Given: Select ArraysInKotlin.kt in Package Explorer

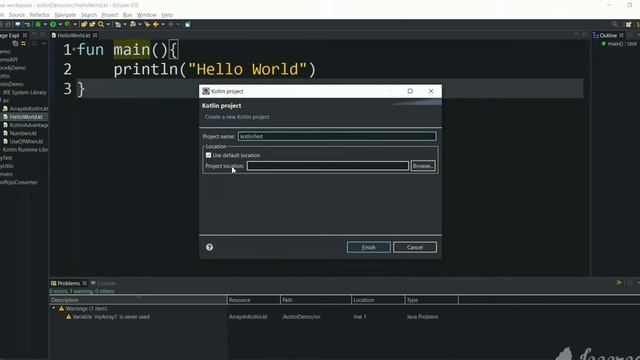Looking at the screenshot, I should pos(29,109).
